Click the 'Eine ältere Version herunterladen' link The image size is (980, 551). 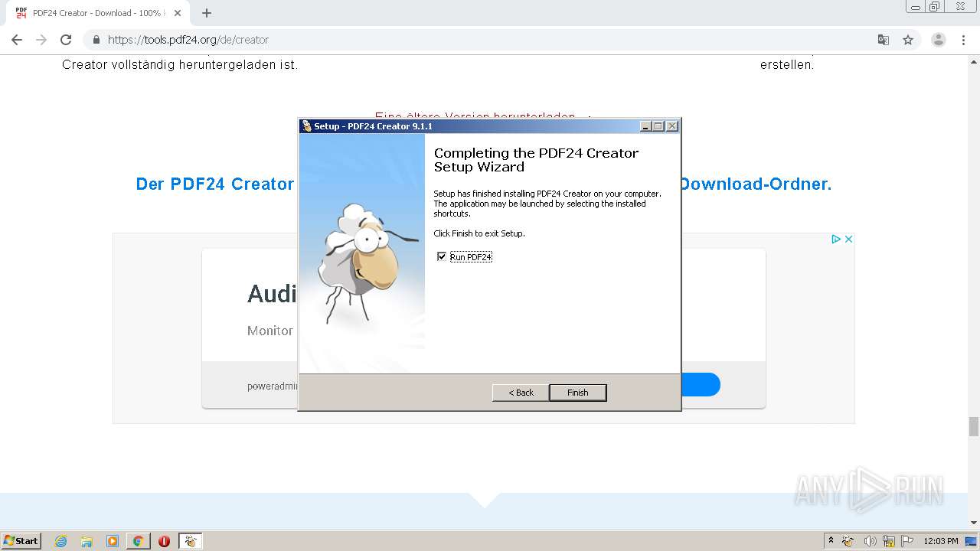(475, 116)
